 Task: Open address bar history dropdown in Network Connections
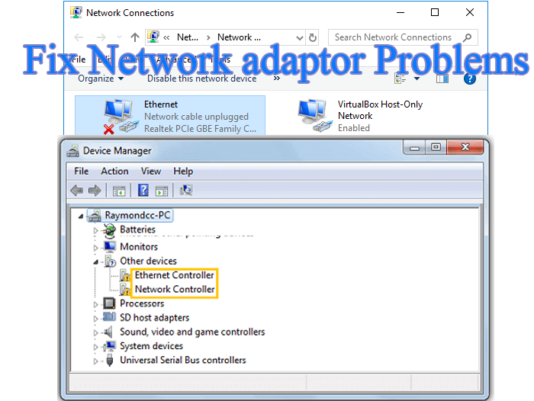pos(299,38)
